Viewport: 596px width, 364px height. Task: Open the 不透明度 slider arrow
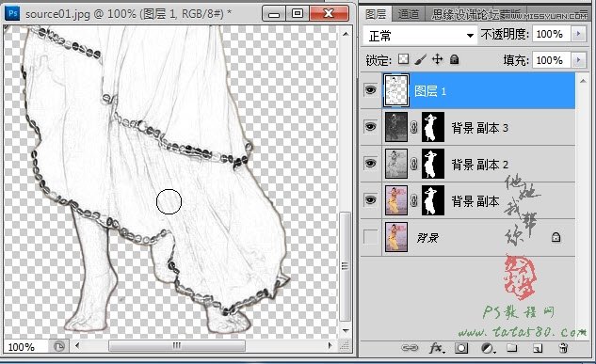tap(578, 34)
